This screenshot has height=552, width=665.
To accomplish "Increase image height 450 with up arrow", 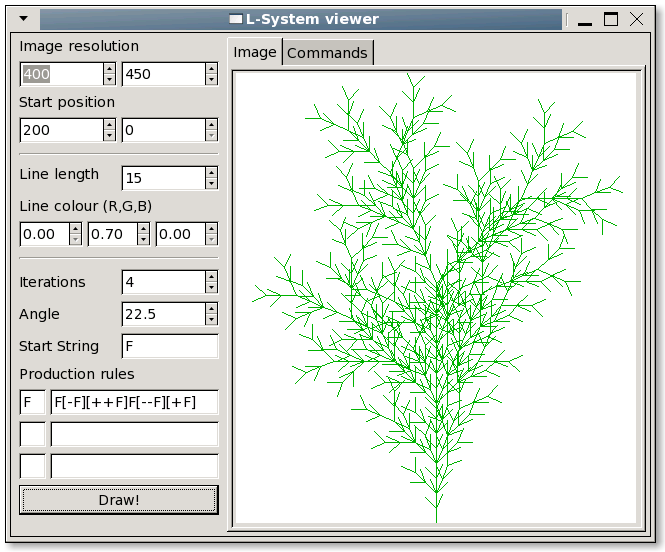I will tap(211, 69).
